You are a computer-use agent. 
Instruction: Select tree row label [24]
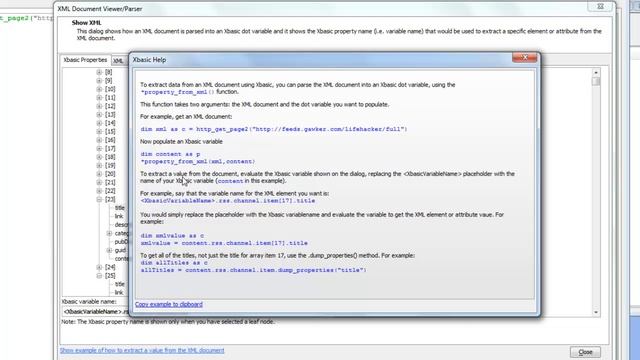(110, 267)
